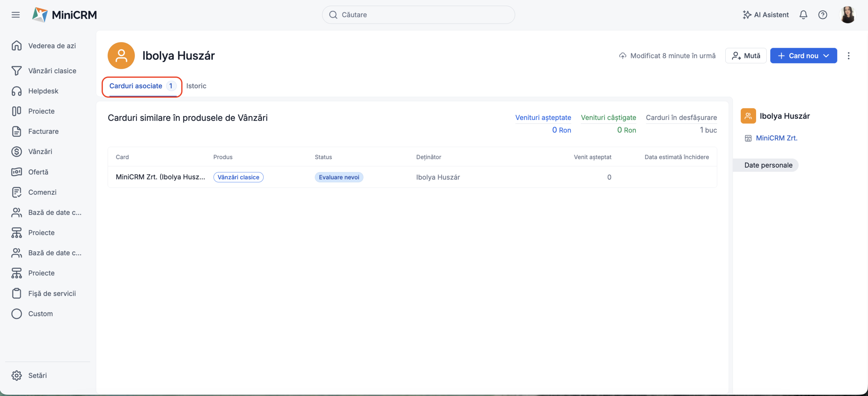Image resolution: width=868 pixels, height=396 pixels.
Task: Open Helpdesk headset icon in sidebar
Action: 17,91
